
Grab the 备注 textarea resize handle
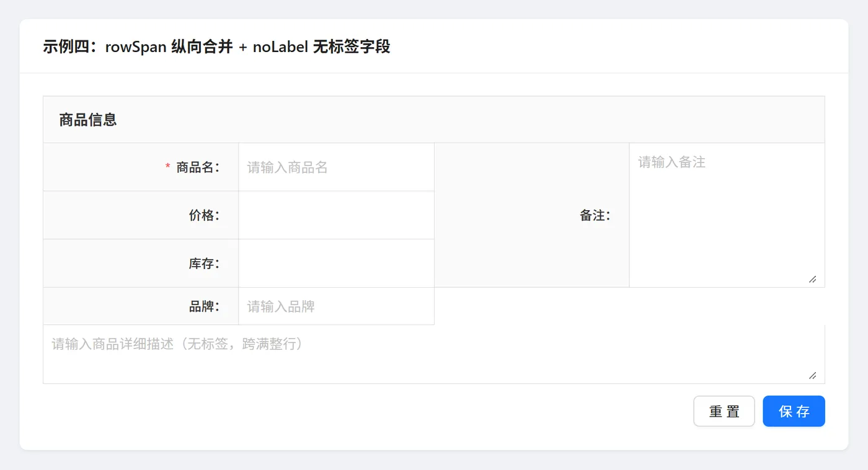812,279
